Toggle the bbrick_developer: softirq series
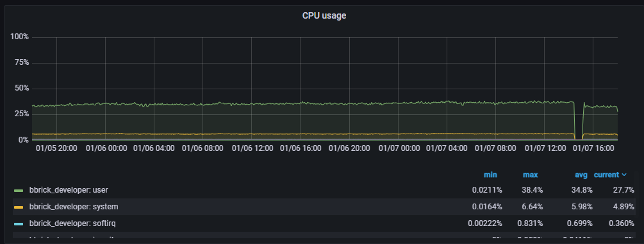The height and width of the screenshot is (244, 644). click(x=72, y=223)
